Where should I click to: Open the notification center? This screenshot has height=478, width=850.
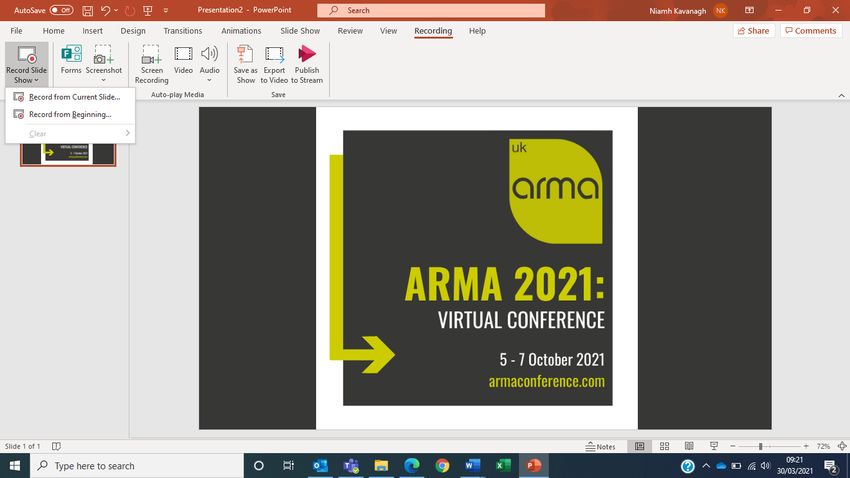pyautogui.click(x=832, y=466)
